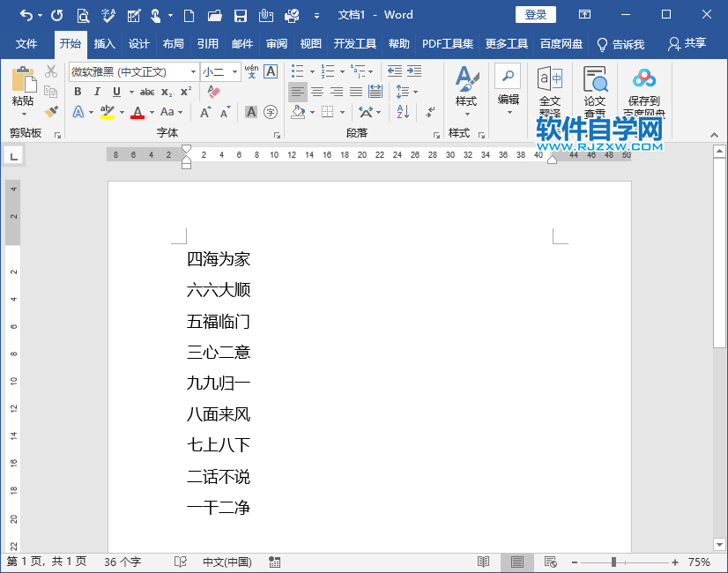Select the Format Painter tool
This screenshot has width=728, height=573.
pyautogui.click(x=50, y=112)
